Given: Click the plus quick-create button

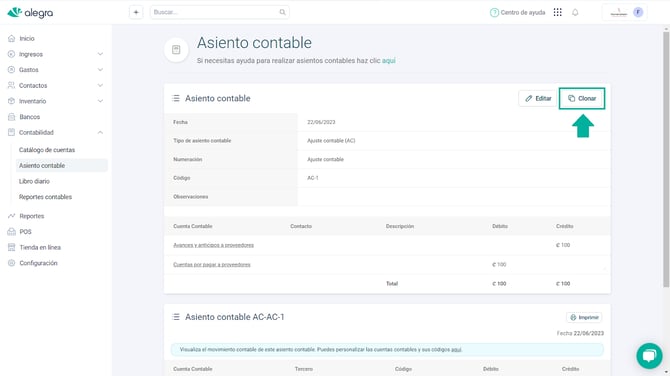Looking at the screenshot, I should [136, 12].
